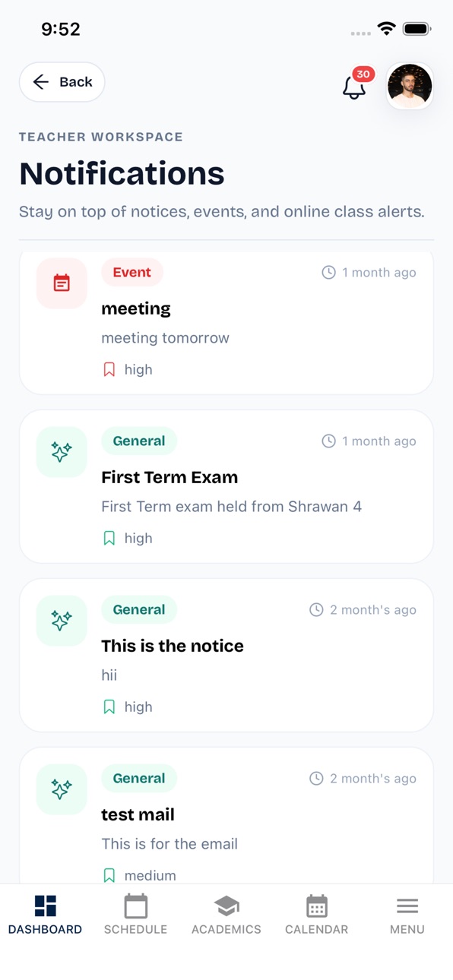Image resolution: width=453 pixels, height=980 pixels.
Task: Select the General tag on This is the notice
Action: [139, 610]
